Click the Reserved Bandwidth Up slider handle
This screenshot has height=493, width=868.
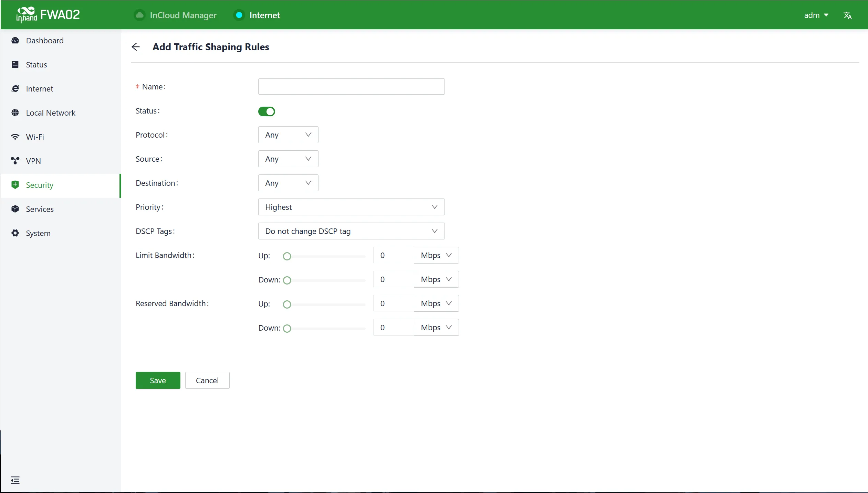pos(287,304)
